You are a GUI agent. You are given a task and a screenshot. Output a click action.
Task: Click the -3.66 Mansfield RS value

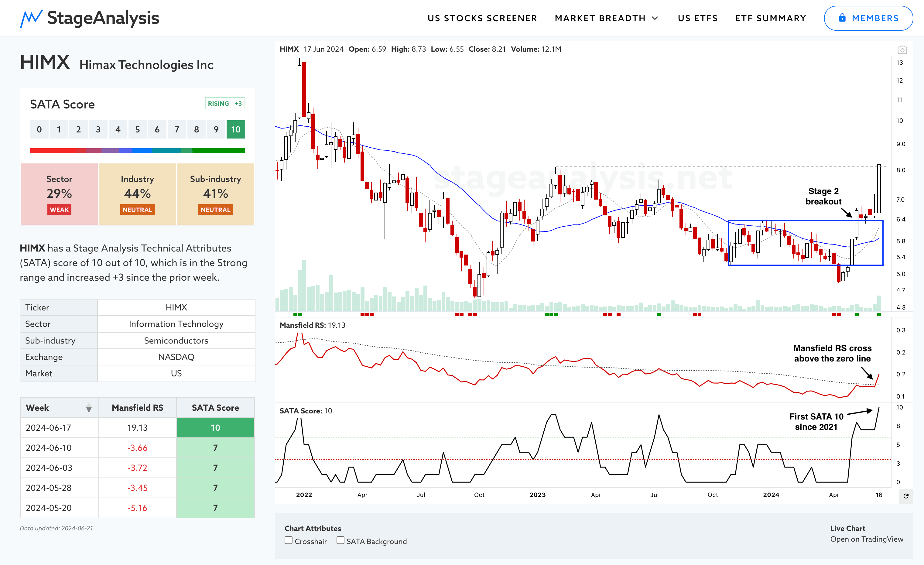(137, 448)
